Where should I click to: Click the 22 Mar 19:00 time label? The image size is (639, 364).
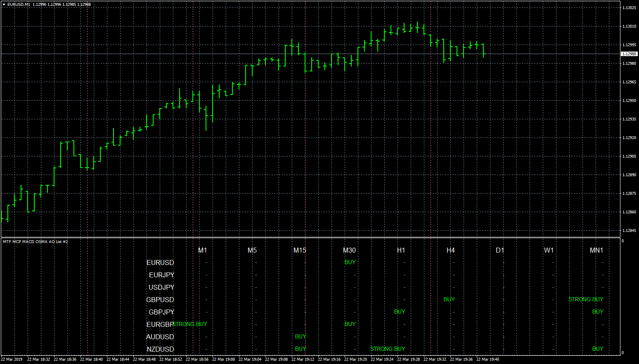pos(224,359)
